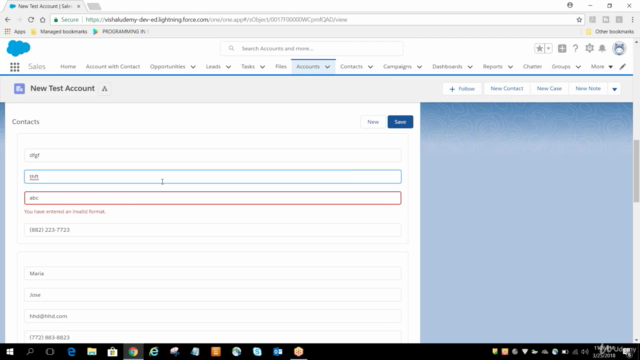
Task: Click the New Contact button
Action: pyautogui.click(x=507, y=89)
